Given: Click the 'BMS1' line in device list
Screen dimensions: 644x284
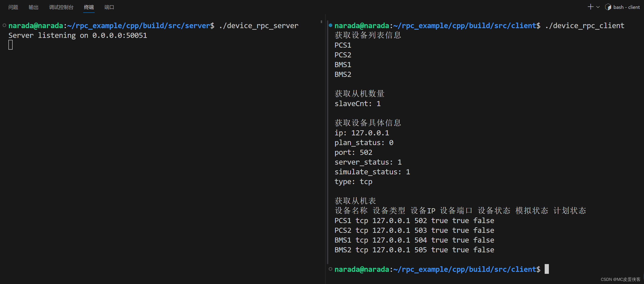Looking at the screenshot, I should [x=343, y=65].
